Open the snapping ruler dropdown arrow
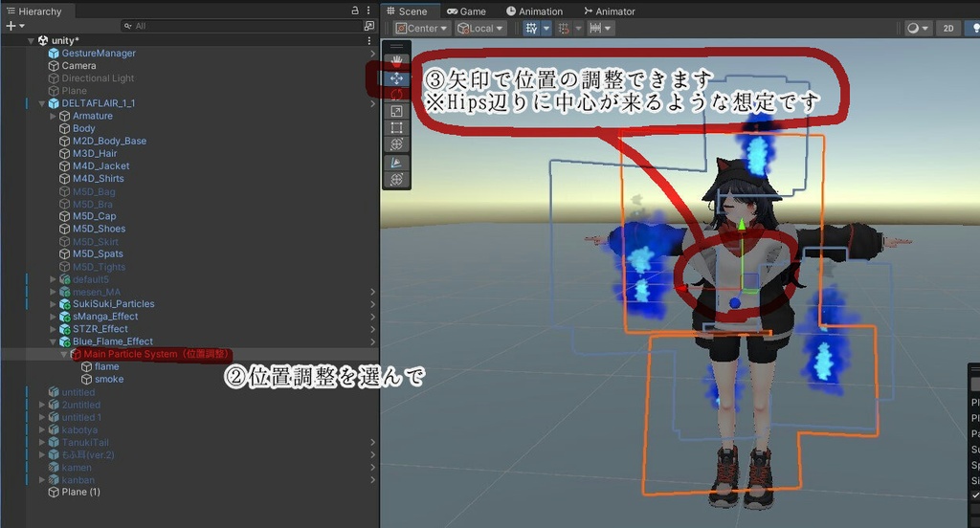 (608, 28)
